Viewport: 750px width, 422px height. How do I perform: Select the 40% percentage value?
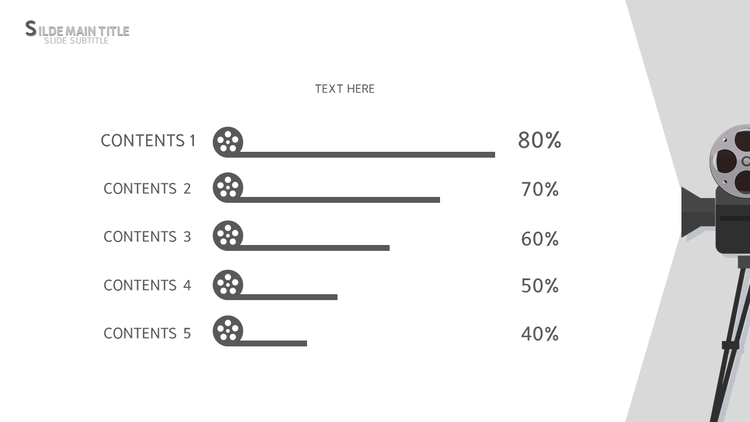[539, 334]
